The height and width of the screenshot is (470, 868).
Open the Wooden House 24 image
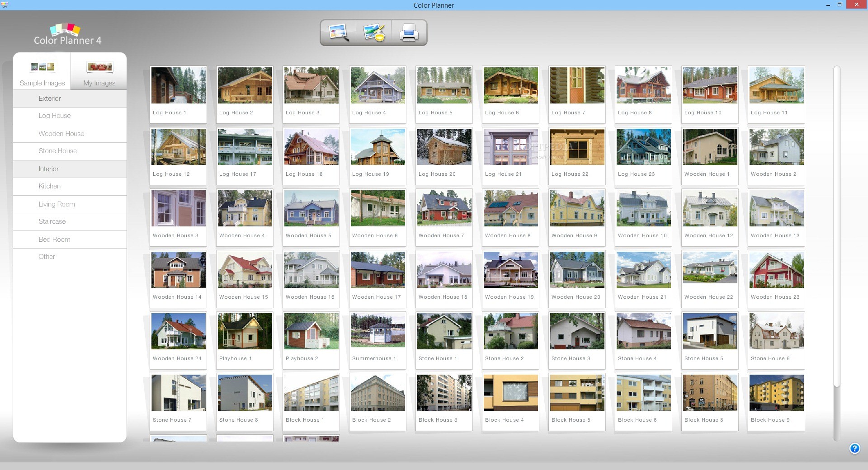[179, 340]
